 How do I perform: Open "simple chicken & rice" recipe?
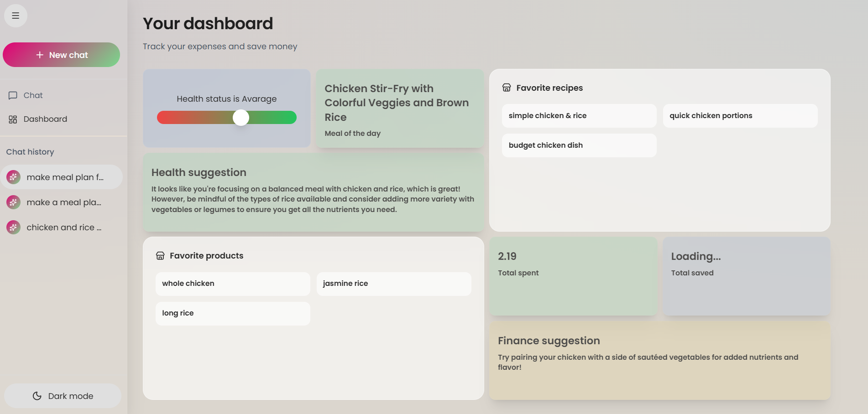point(579,116)
